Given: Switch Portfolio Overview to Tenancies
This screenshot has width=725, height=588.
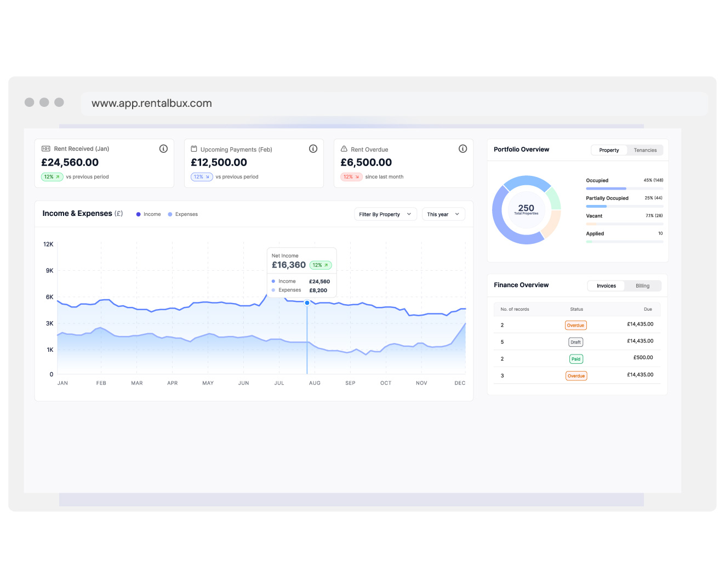Looking at the screenshot, I should pos(645,150).
